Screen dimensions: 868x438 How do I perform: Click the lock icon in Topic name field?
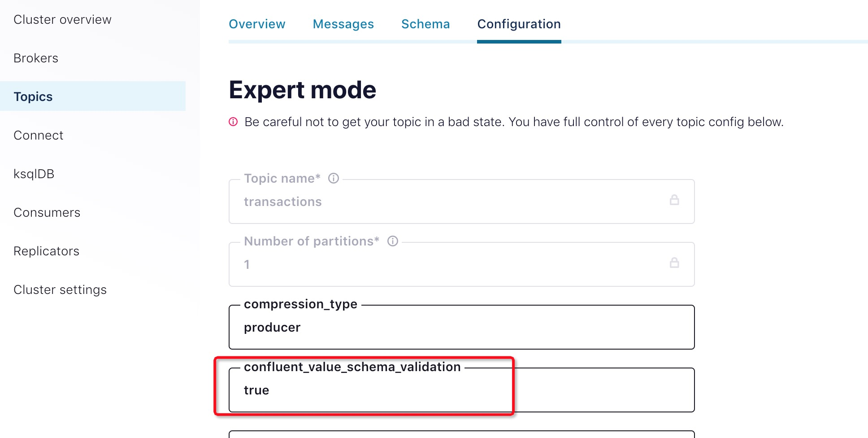[x=674, y=200]
